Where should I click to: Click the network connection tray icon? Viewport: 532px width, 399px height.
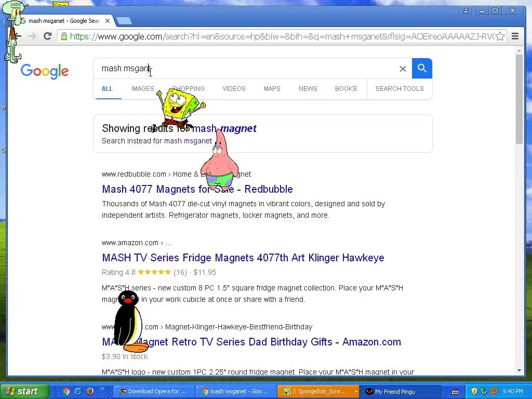point(484,391)
